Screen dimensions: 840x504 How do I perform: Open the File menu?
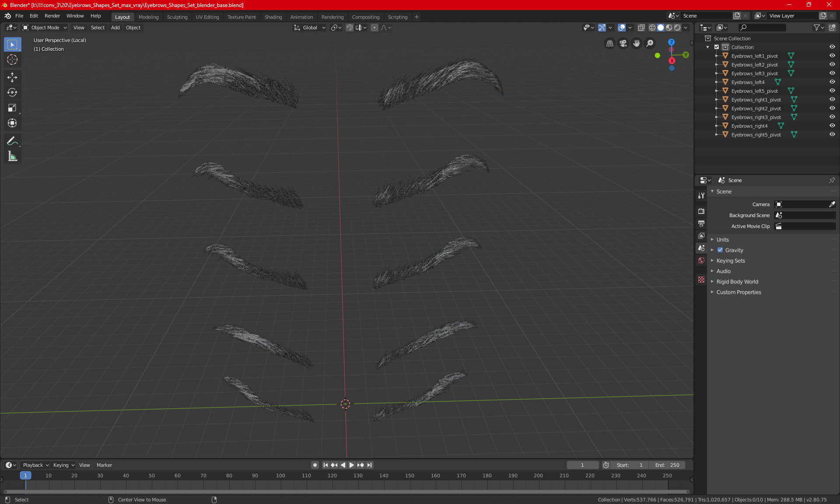pos(19,16)
